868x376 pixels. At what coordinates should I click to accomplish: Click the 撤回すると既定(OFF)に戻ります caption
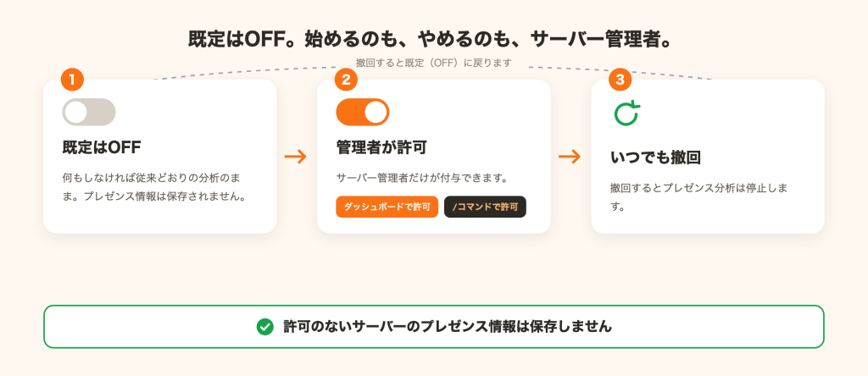(434, 63)
